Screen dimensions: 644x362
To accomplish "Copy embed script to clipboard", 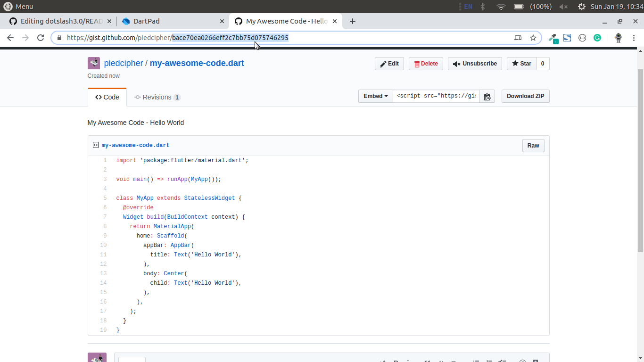I will (487, 96).
